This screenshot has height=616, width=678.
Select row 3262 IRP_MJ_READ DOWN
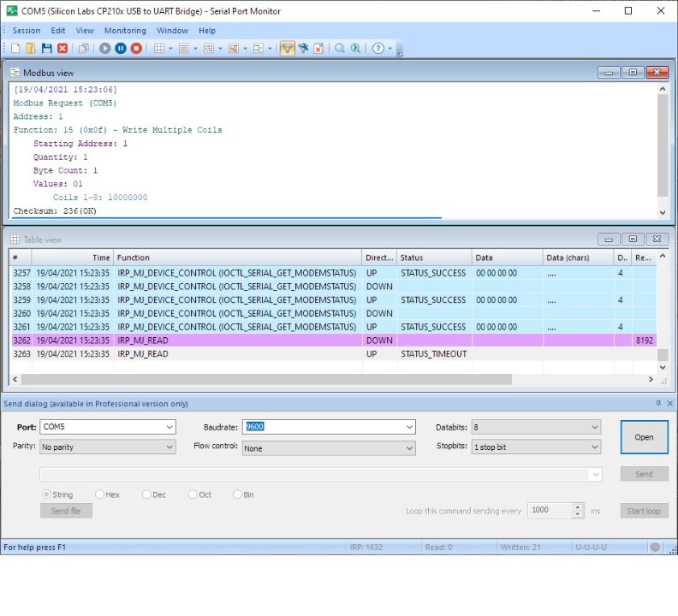pos(333,341)
